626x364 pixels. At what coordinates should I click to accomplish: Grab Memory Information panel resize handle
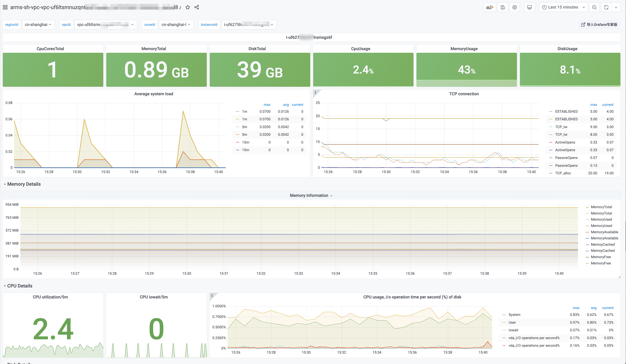619,277
